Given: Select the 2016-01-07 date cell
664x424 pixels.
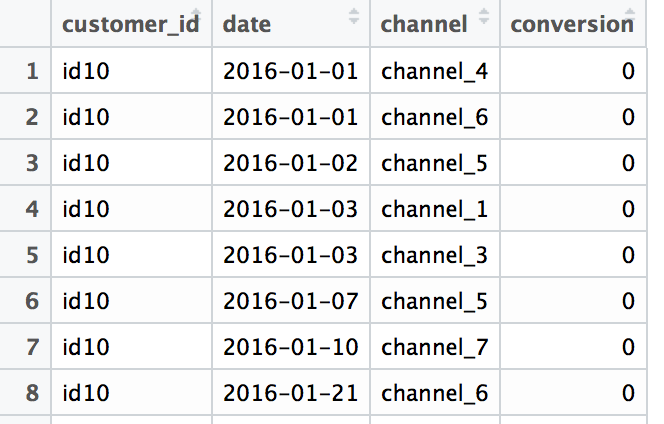Looking at the screenshot, I should click(290, 301).
